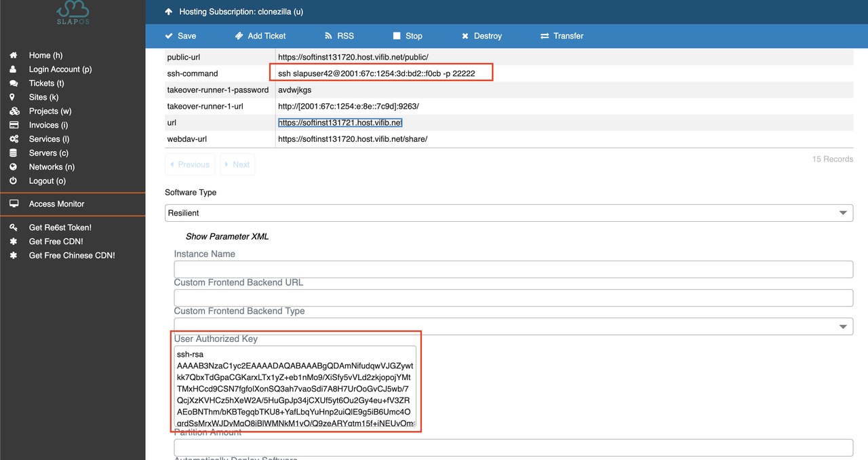Click the Projects cubes icon
The height and width of the screenshot is (460, 868).
click(14, 111)
